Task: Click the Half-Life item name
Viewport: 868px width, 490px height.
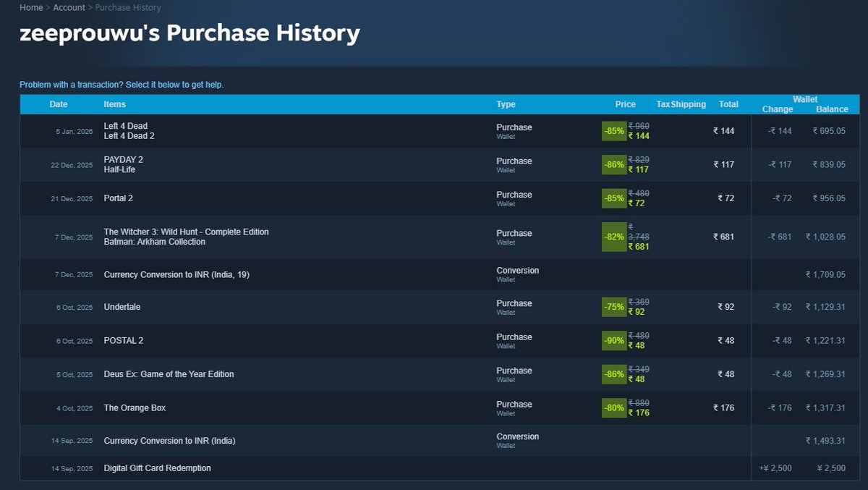Action: (119, 169)
